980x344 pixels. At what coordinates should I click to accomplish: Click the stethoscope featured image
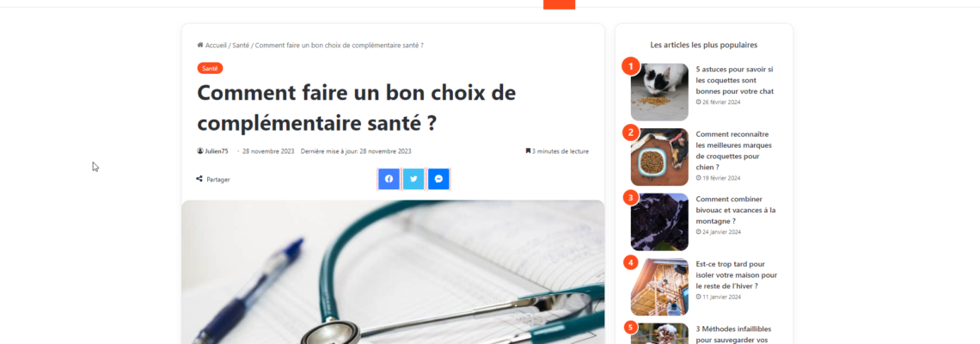point(393,272)
